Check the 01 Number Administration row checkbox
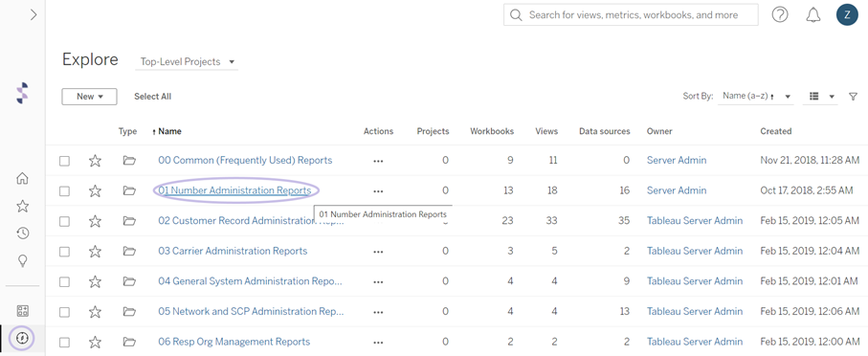Screen dimensions: 868x356 (x=65, y=191)
